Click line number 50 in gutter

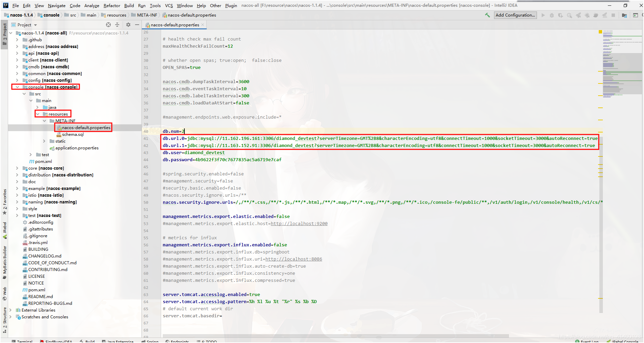146,202
